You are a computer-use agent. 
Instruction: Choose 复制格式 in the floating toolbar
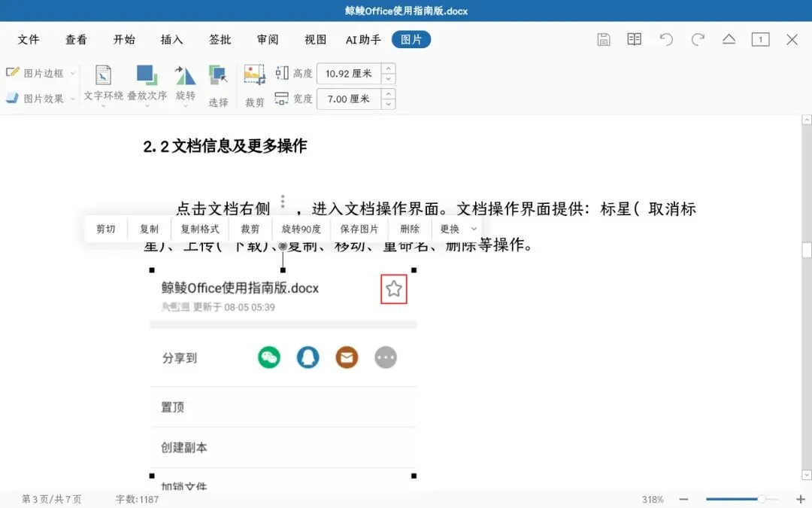[200, 229]
